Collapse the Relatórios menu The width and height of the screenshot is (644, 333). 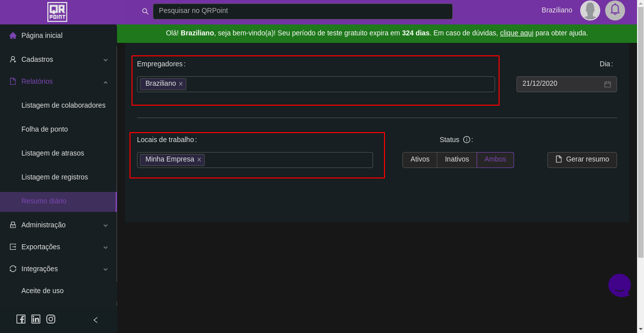point(58,81)
